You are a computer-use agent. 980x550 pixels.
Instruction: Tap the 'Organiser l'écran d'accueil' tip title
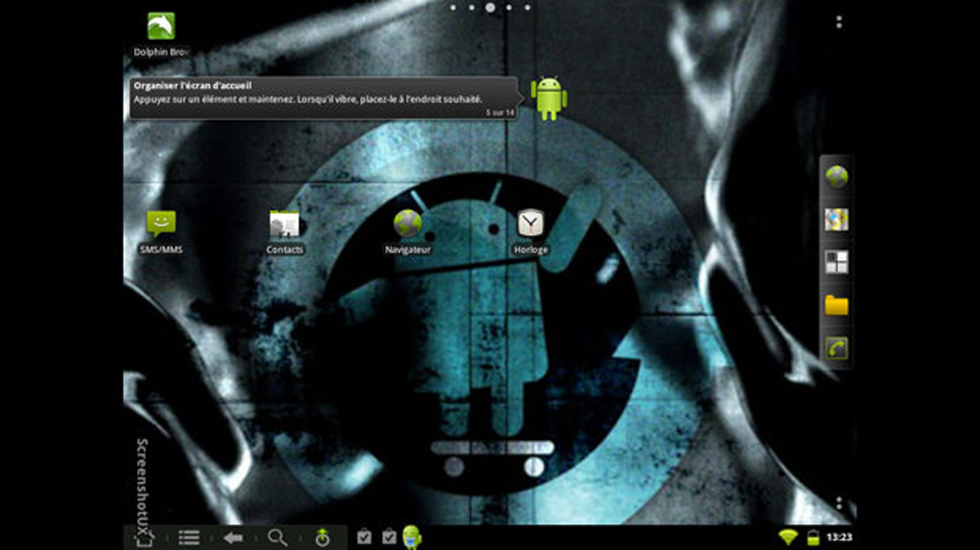pos(193,86)
